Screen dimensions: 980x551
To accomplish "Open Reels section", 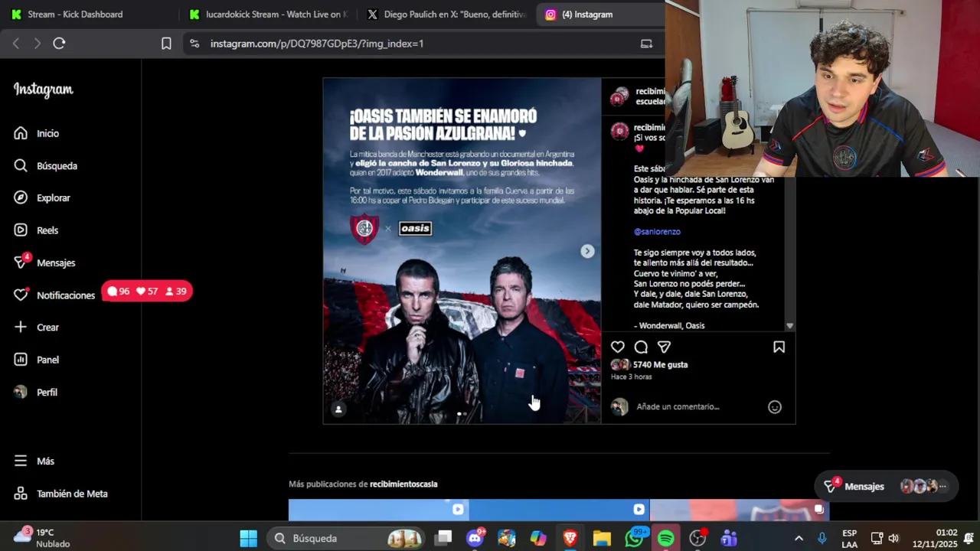I will pos(36,230).
